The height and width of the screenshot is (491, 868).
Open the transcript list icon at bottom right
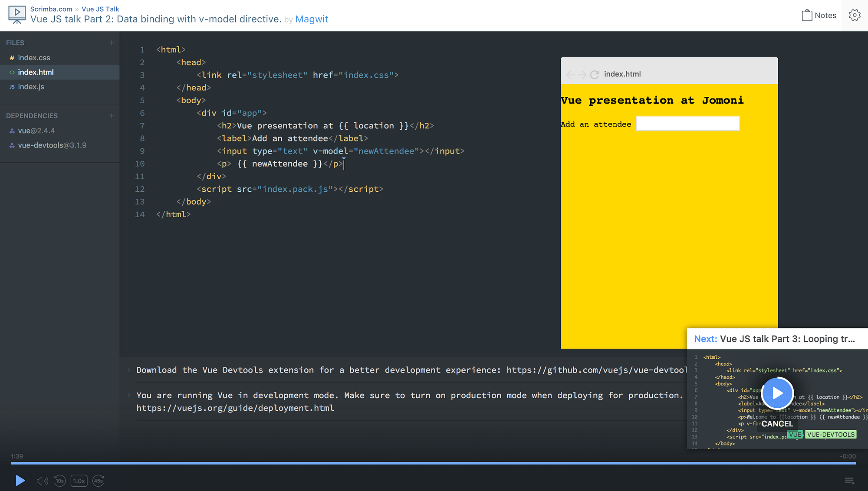click(849, 481)
